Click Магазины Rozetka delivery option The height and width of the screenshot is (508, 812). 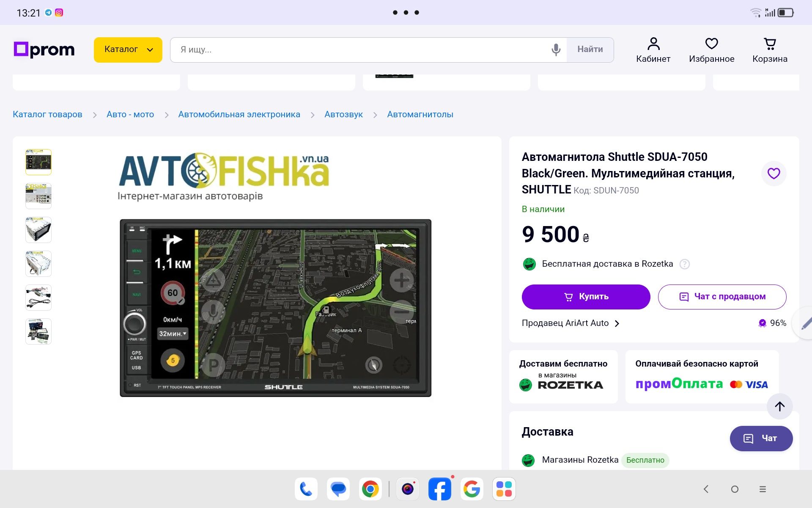click(x=580, y=460)
